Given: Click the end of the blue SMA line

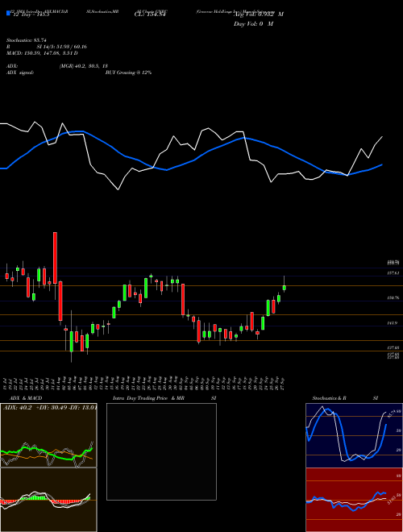Looking at the screenshot, I should click(382, 164).
